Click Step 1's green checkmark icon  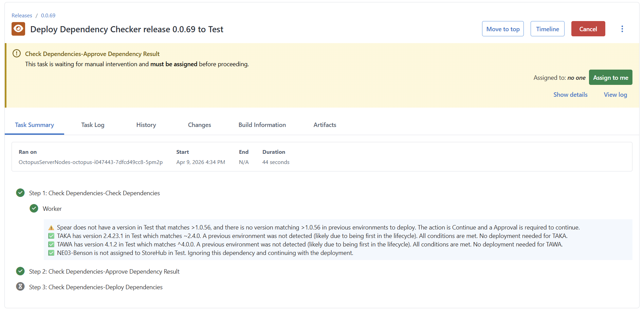(x=20, y=192)
